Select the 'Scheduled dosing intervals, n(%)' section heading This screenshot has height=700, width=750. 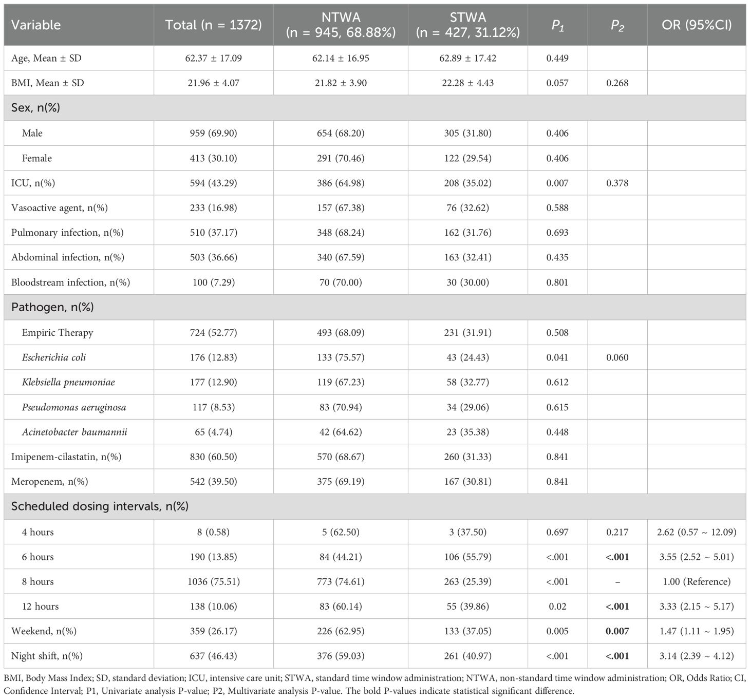pos(100,506)
